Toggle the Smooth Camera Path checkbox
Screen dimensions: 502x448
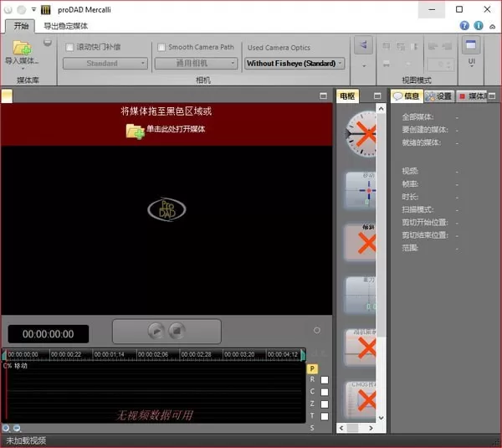click(161, 48)
